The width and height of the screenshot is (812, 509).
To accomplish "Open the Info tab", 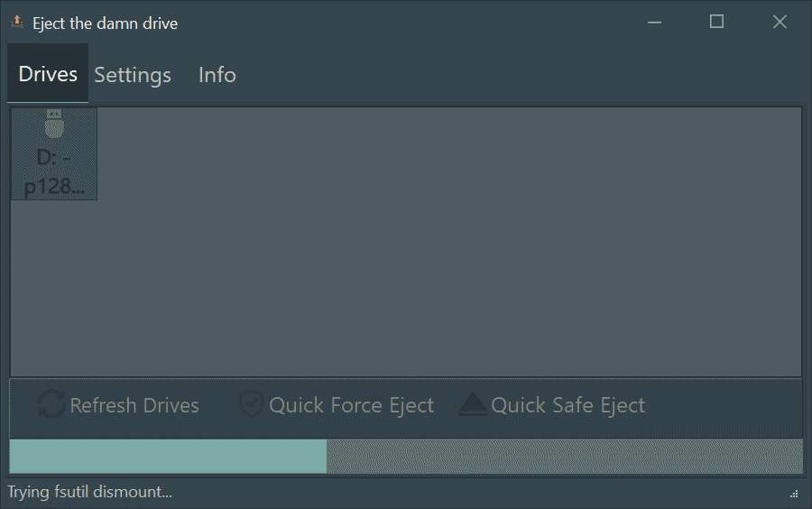I will (x=217, y=75).
